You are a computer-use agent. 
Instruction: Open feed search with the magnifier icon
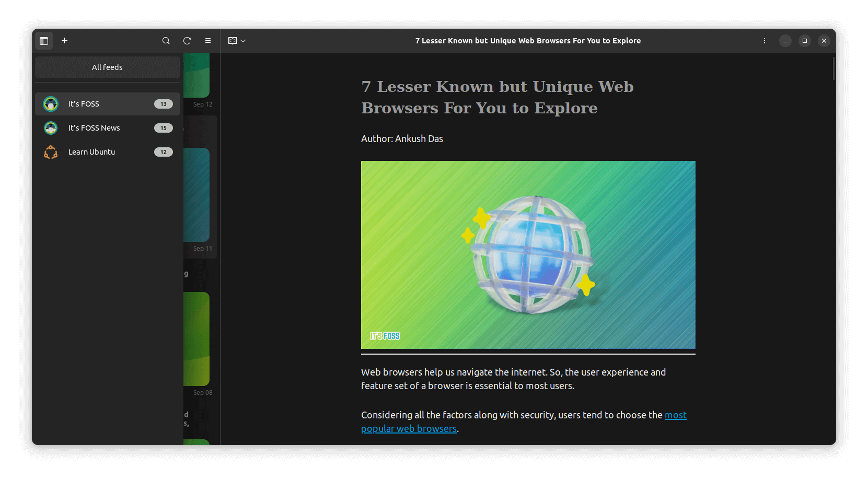[166, 40]
